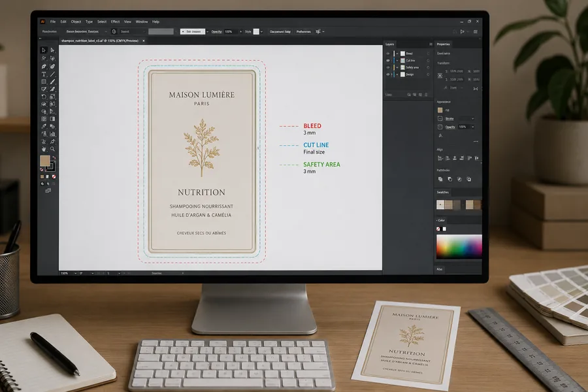Open the zoom level 150% dropdown
This screenshot has width=588, height=392.
point(75,273)
